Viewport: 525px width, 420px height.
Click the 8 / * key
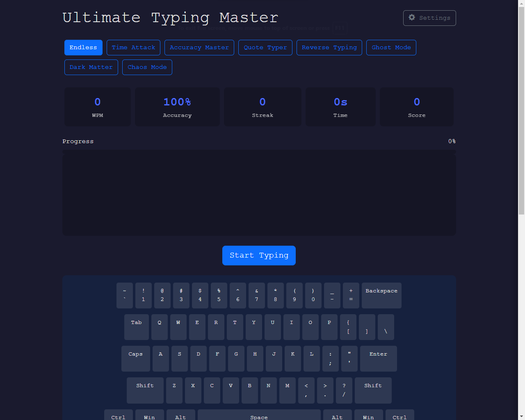(x=276, y=295)
